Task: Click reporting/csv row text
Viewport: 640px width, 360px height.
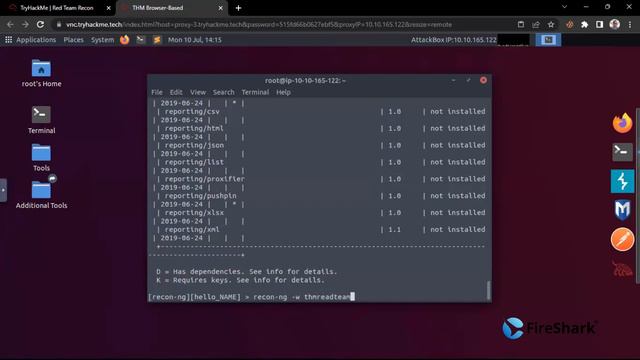Action: (x=192, y=111)
